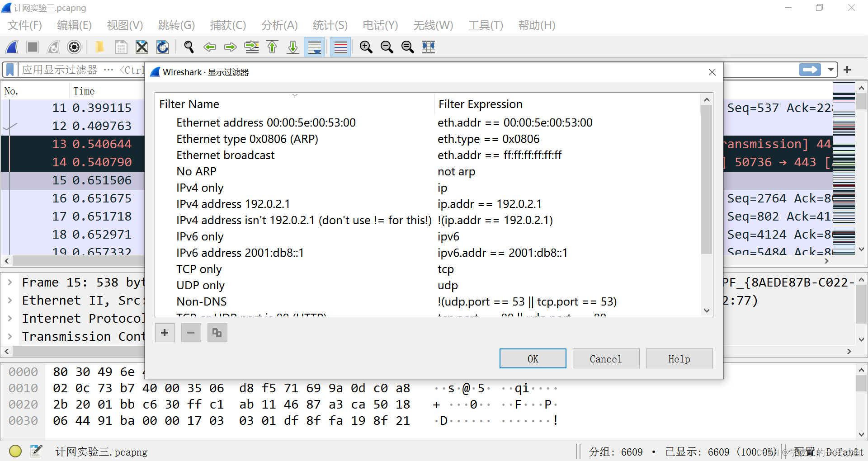Viewport: 868px width, 461px height.
Task: Open the 文件(F) menu
Action: coord(25,25)
